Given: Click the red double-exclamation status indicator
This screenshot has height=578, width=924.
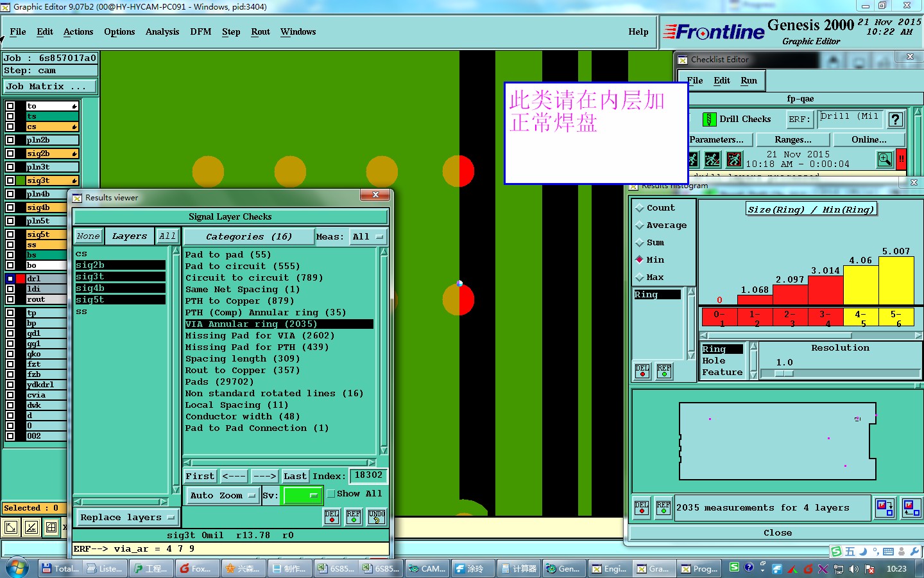Looking at the screenshot, I should (x=902, y=159).
